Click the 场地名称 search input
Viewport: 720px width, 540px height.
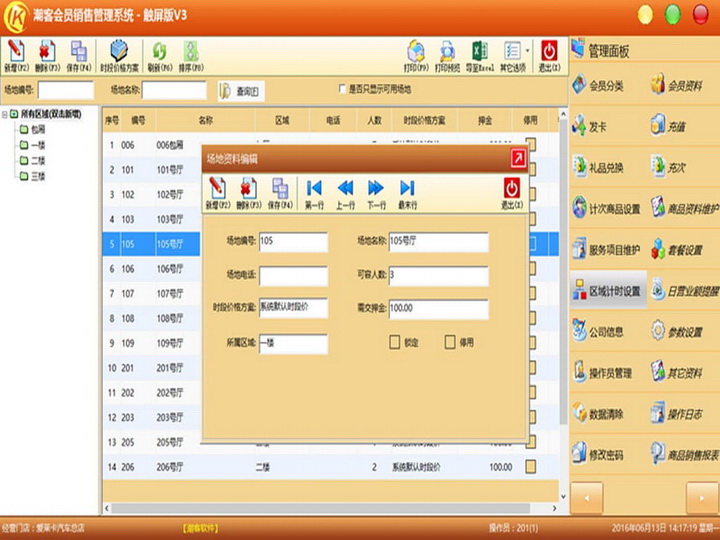point(174,90)
